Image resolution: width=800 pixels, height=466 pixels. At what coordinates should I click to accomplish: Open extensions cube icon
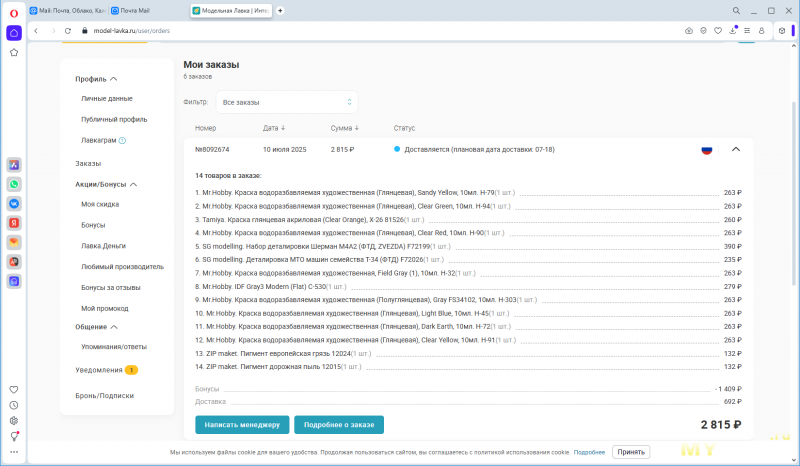coord(782,31)
